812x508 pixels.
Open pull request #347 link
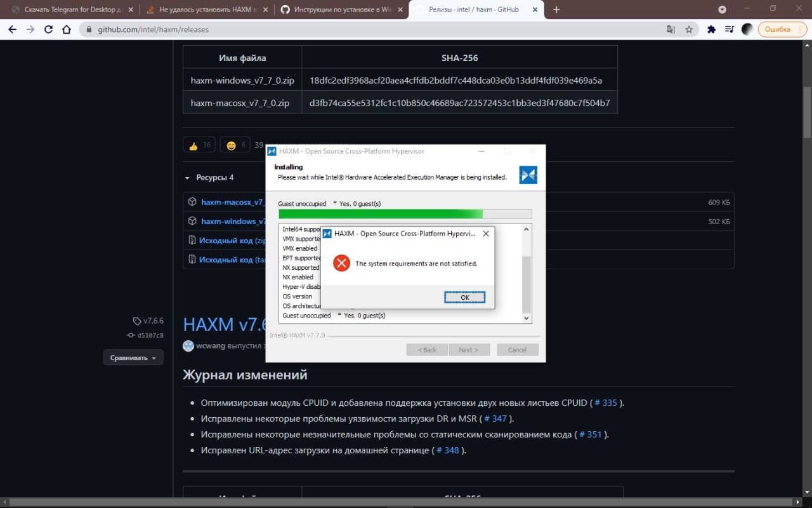pos(495,418)
